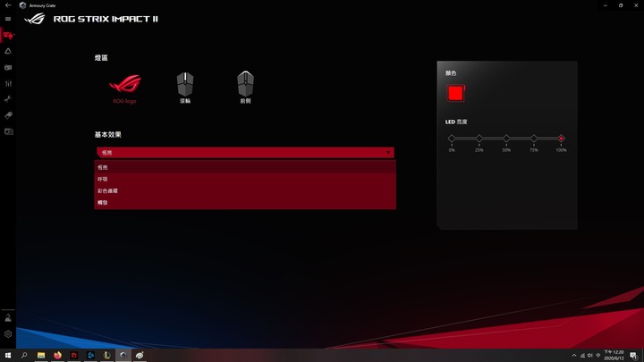
Task: Open the taskbar clock and date
Action: [614, 356]
